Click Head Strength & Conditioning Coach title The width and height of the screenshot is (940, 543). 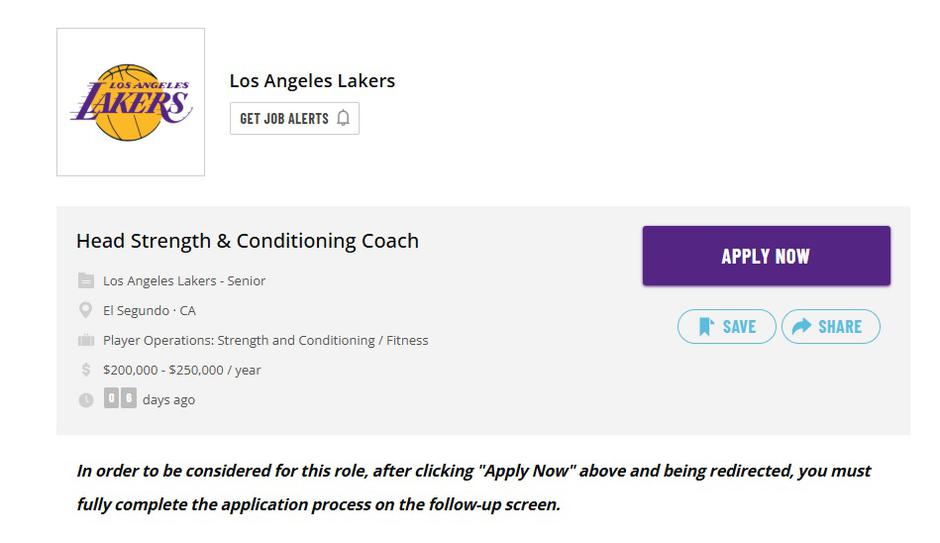tap(247, 241)
